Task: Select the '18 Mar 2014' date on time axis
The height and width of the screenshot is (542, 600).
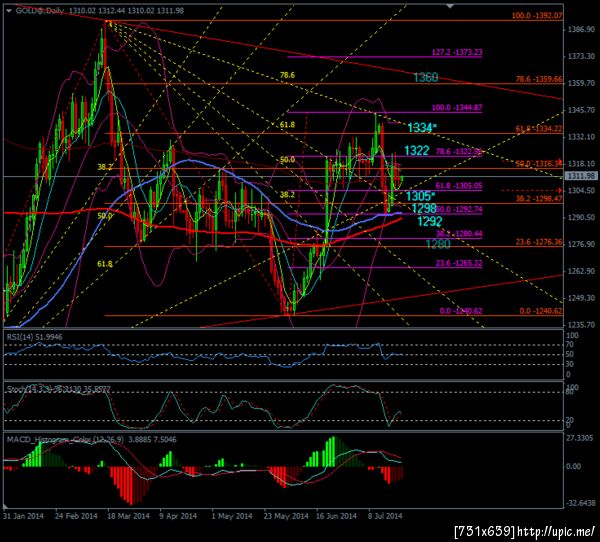Action: pos(128,516)
